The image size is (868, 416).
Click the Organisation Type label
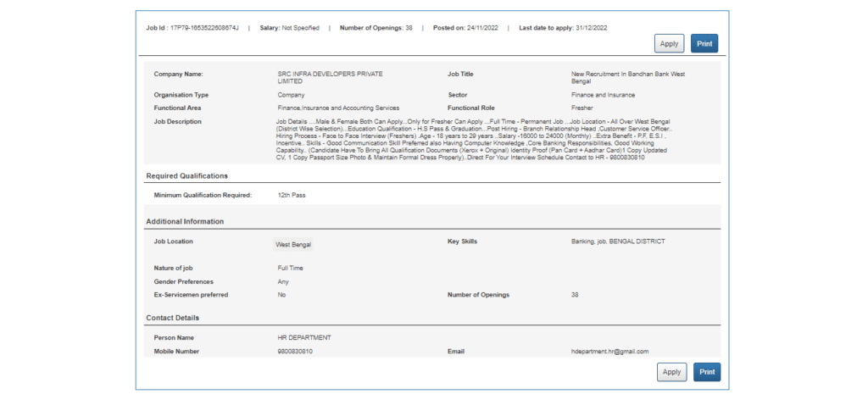pos(181,95)
